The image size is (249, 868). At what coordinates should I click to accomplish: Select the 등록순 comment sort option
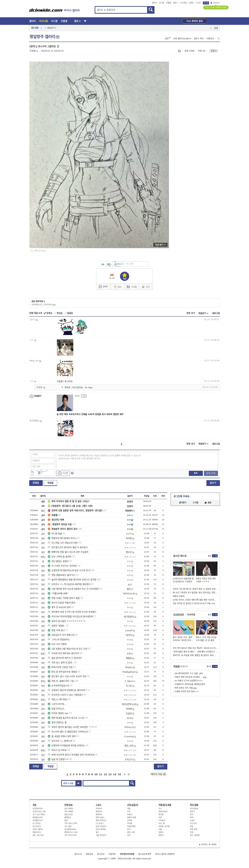point(48,313)
